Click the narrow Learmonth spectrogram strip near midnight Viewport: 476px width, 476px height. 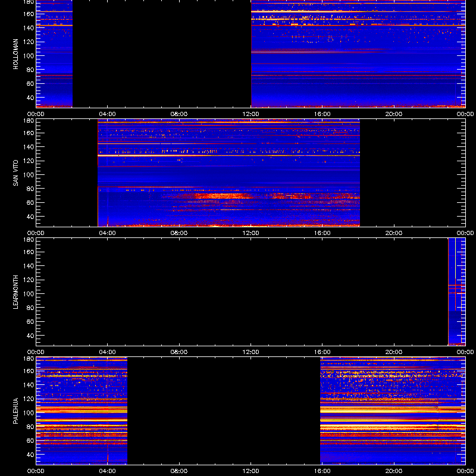click(x=456, y=292)
